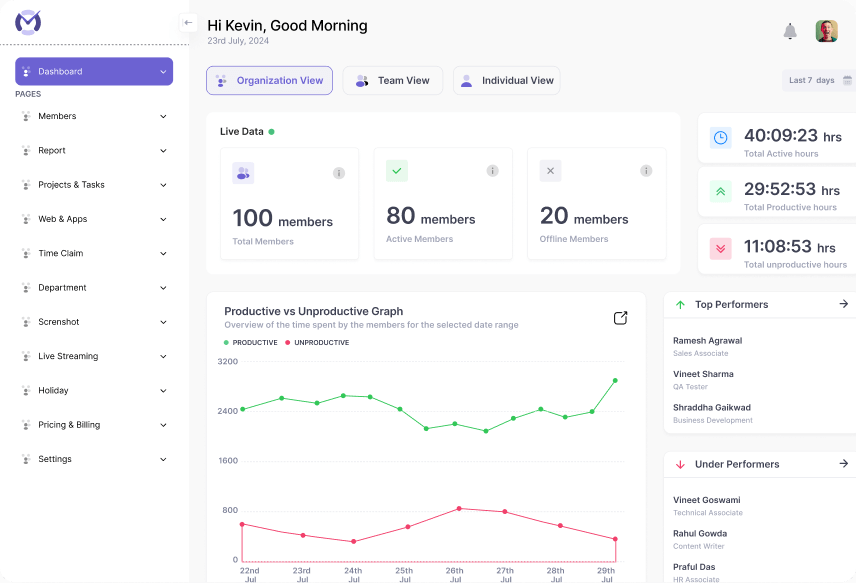The image size is (856, 583).
Task: Switch to Individual View tab
Action: [x=506, y=81]
